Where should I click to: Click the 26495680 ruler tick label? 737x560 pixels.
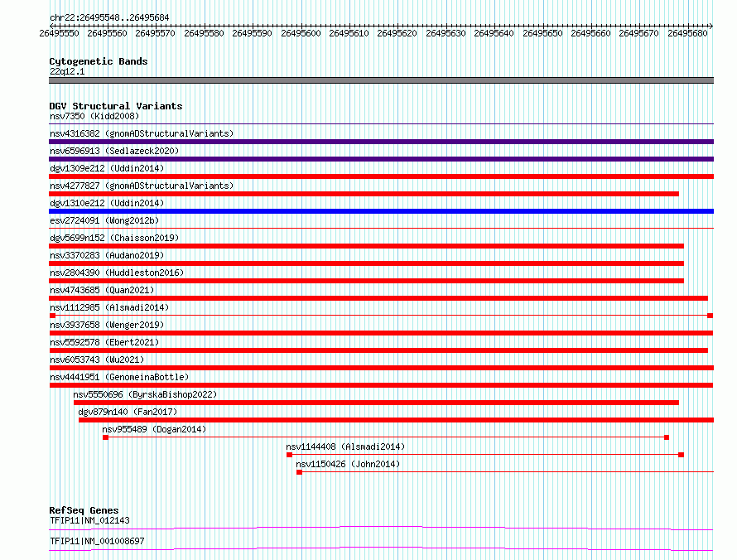(x=687, y=33)
